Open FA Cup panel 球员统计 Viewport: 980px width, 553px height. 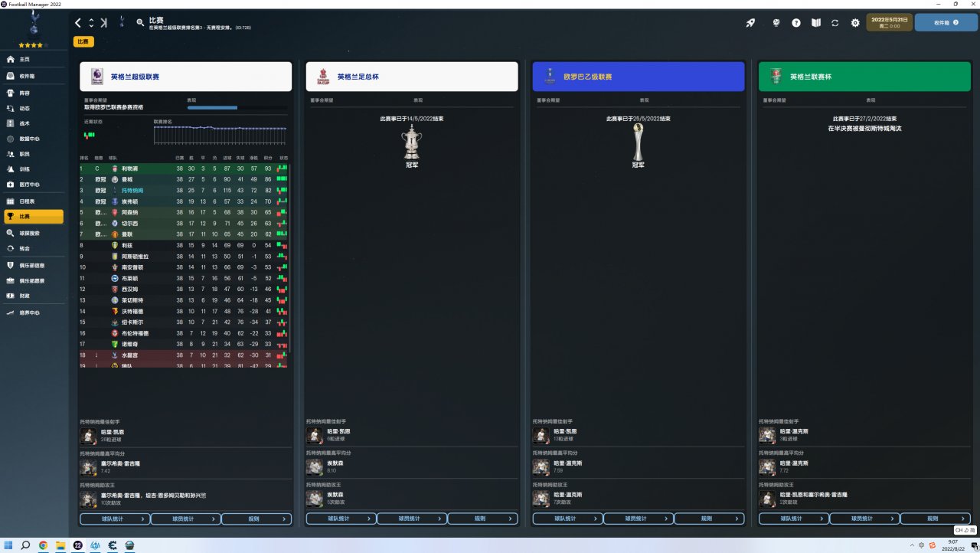(412, 519)
